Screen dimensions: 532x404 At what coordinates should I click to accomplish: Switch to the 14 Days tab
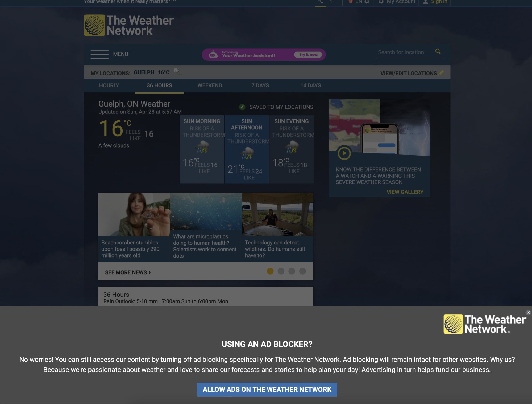(x=310, y=85)
